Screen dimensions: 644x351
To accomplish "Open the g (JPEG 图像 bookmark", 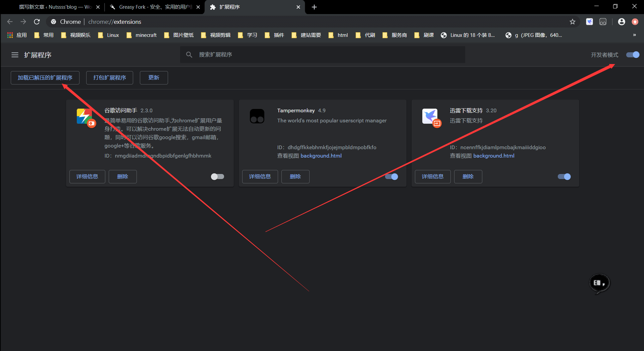I will coord(534,35).
